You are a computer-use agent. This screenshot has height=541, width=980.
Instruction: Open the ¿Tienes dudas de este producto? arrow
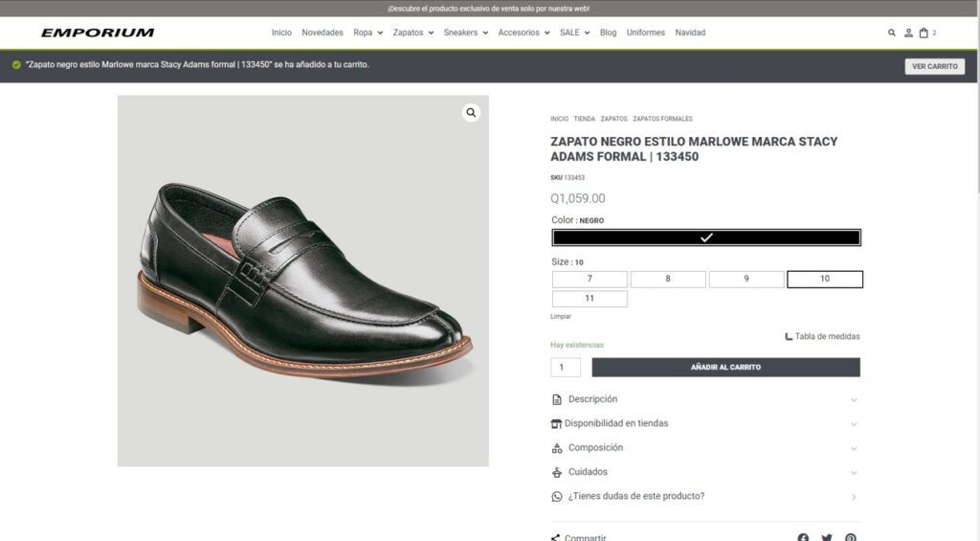(854, 497)
